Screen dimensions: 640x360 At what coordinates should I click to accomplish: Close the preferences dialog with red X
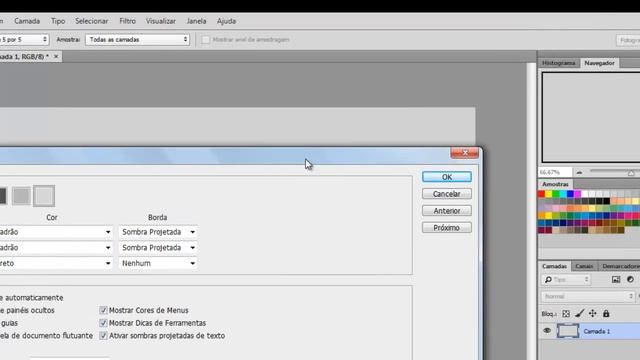coord(464,153)
